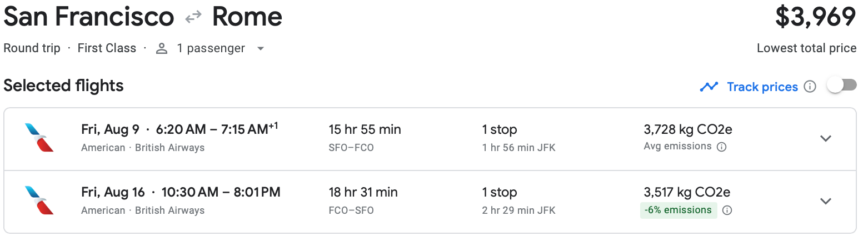Click the swap arrows between San Francisco and Rome
The image size is (868, 241).
(x=193, y=18)
